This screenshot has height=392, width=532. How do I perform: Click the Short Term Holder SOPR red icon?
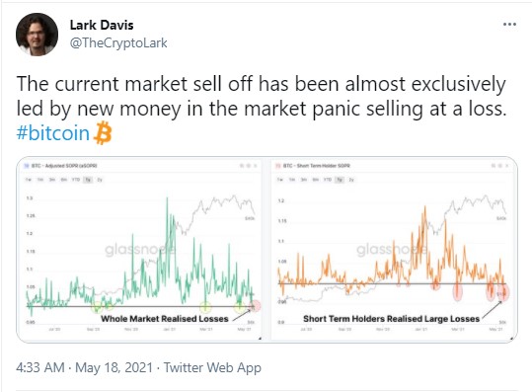[278, 166]
